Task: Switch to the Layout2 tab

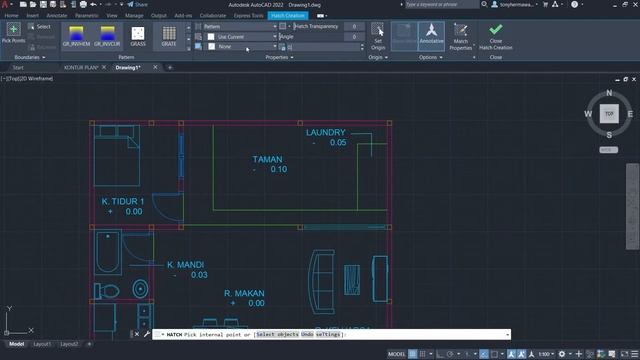Action: point(69,344)
